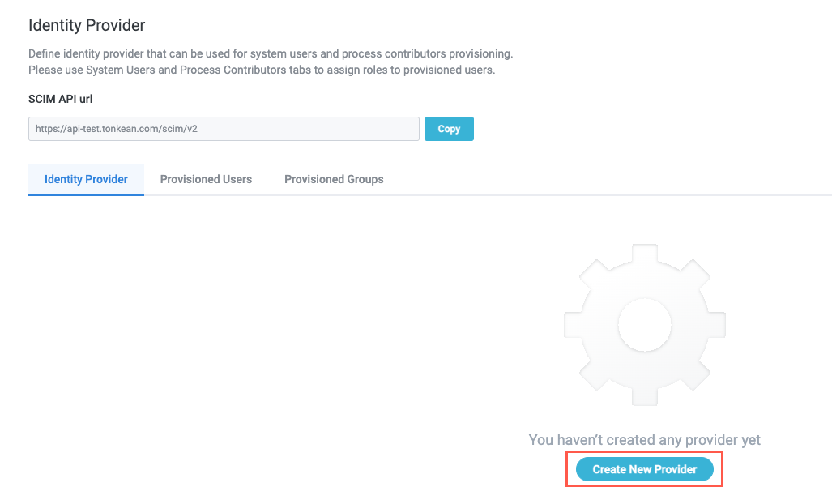Select the Identity Provider tab
This screenshot has width=832, height=504.
click(x=86, y=179)
